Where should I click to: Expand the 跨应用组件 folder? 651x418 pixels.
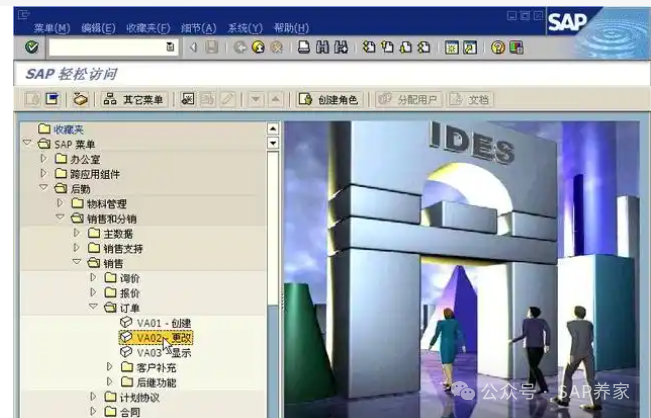pyautogui.click(x=44, y=173)
